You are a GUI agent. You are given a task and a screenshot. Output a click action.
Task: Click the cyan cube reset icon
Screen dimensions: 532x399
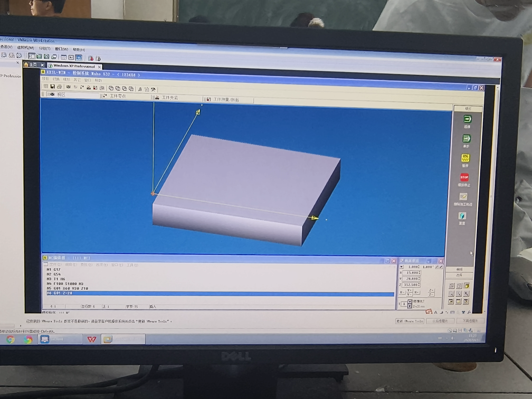click(462, 216)
